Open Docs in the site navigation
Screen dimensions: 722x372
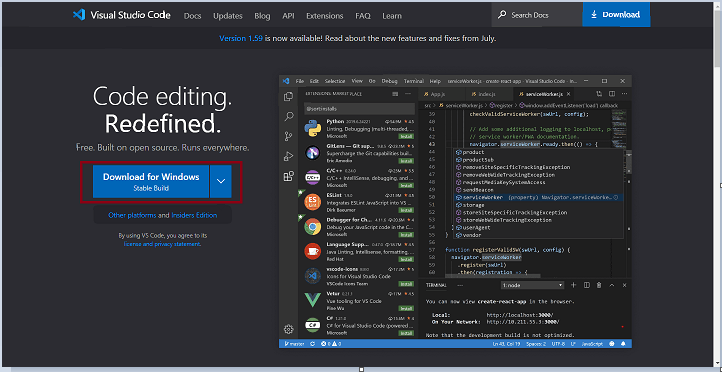click(x=192, y=16)
